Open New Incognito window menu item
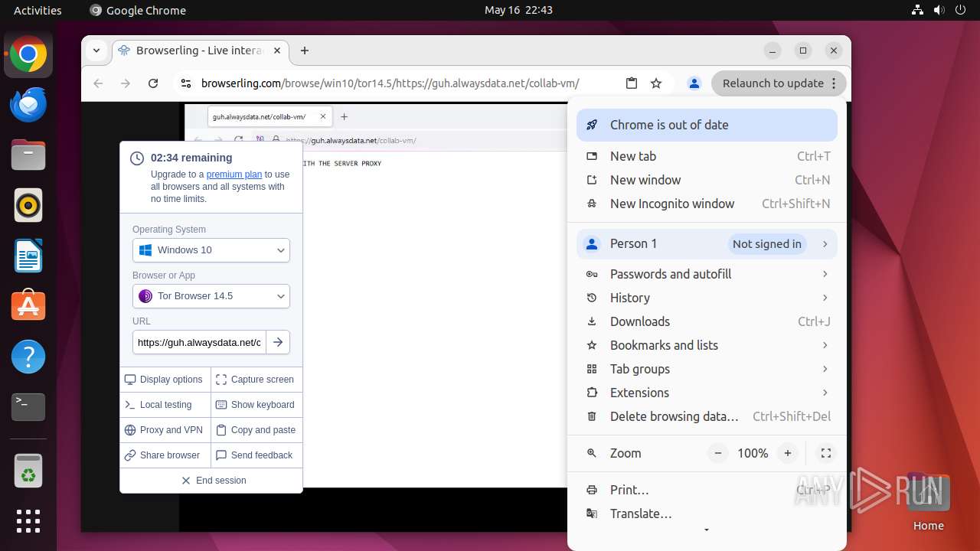 pos(707,204)
